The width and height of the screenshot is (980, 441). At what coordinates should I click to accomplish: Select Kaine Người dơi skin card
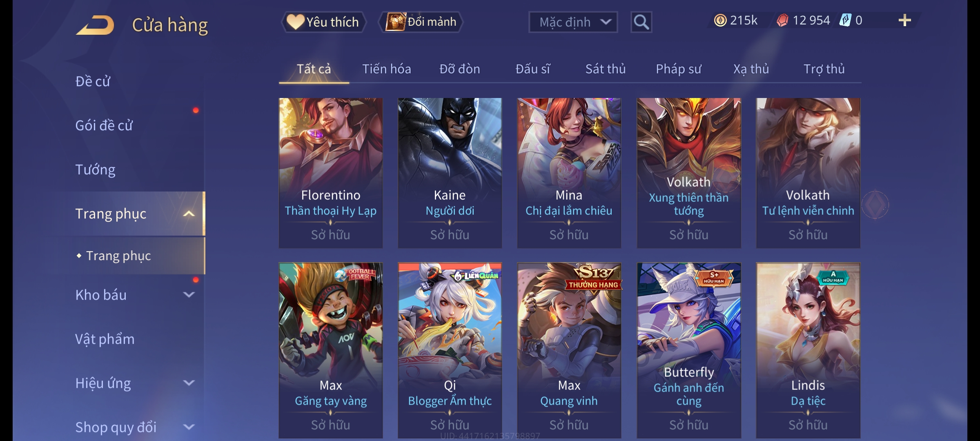coord(450,173)
